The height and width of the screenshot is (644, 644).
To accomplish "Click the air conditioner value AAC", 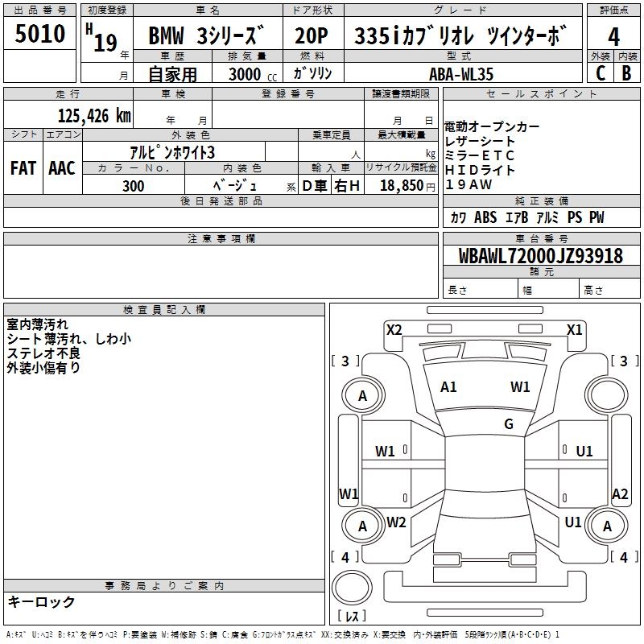I will click(62, 168).
